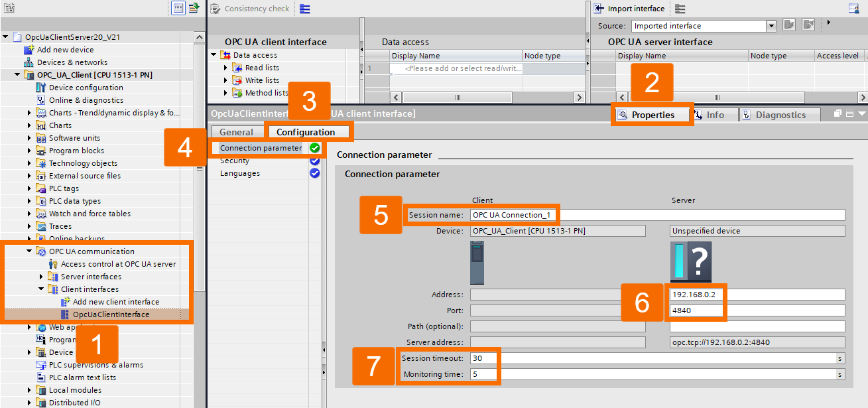This screenshot has height=408, width=868.
Task: Expand the Local modules folder
Action: [x=30, y=390]
